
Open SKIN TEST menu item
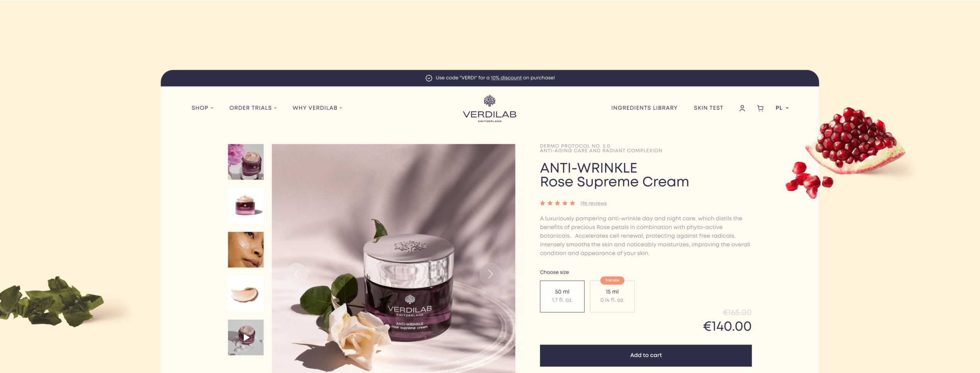708,108
